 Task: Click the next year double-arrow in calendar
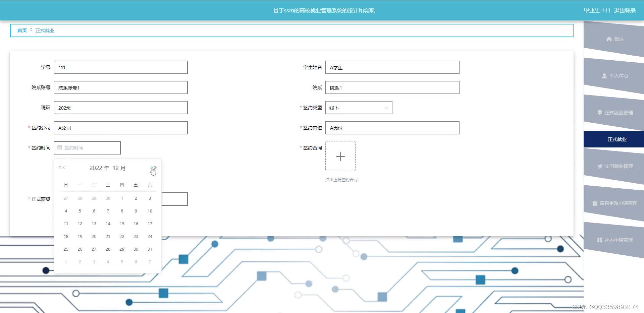pos(155,167)
